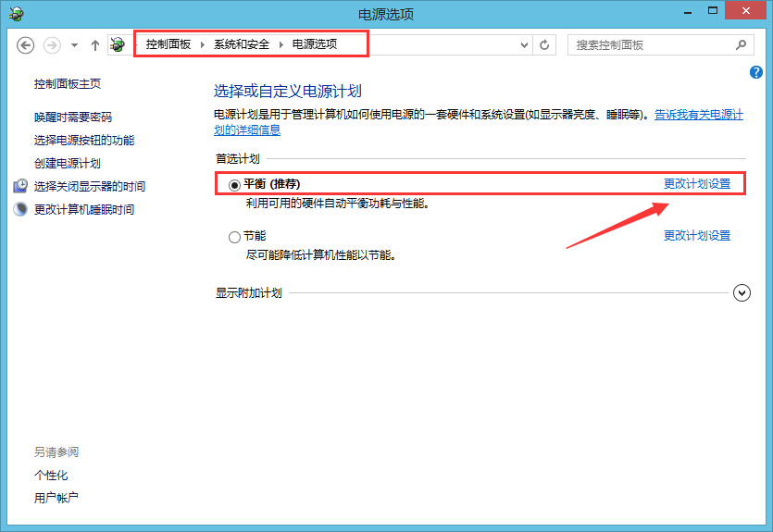The width and height of the screenshot is (773, 532).
Task: Click 电源选项 in the breadcrumb
Action: (x=315, y=44)
